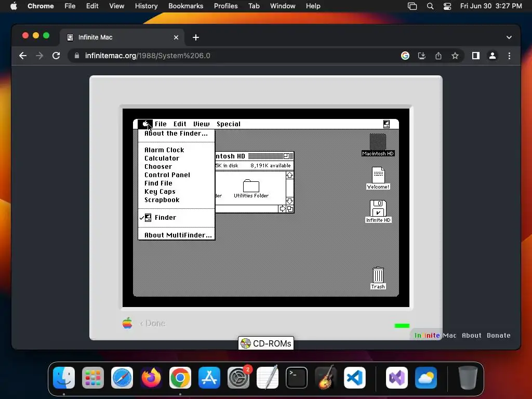This screenshot has width=532, height=399.
Task: Bookmark this page with the star icon
Action: [455, 56]
